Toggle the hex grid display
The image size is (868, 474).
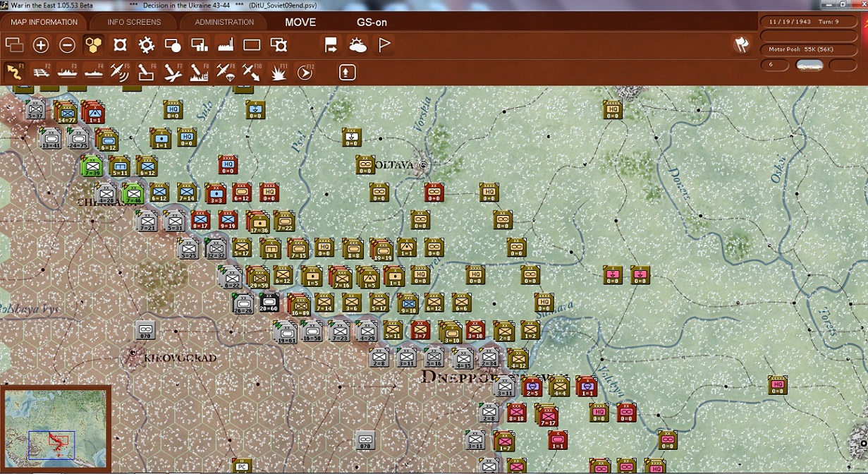pos(93,45)
